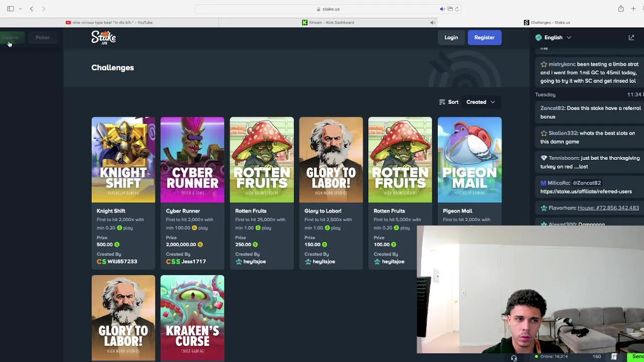
Task: Open the Safari share button
Action: pyautogui.click(x=621, y=9)
